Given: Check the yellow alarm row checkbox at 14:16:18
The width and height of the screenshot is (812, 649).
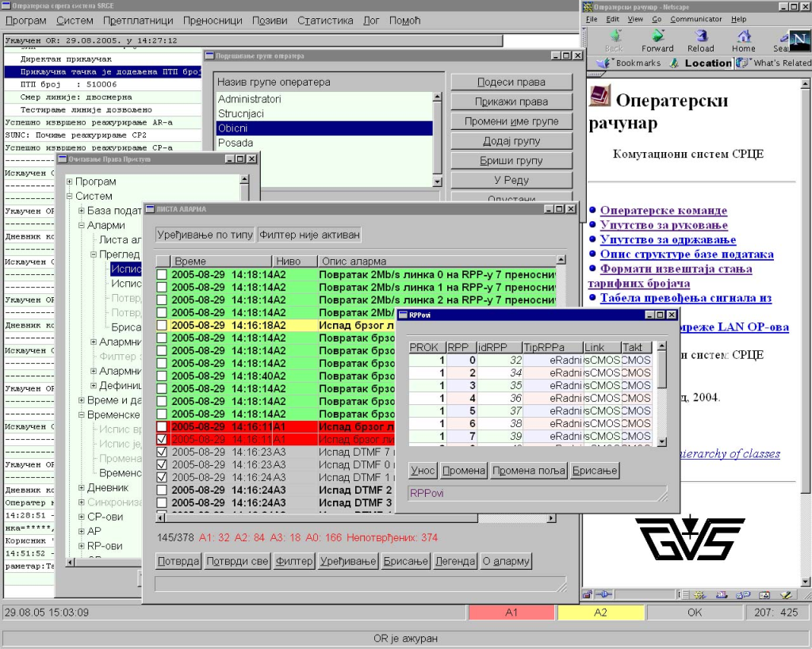Looking at the screenshot, I should click(162, 325).
